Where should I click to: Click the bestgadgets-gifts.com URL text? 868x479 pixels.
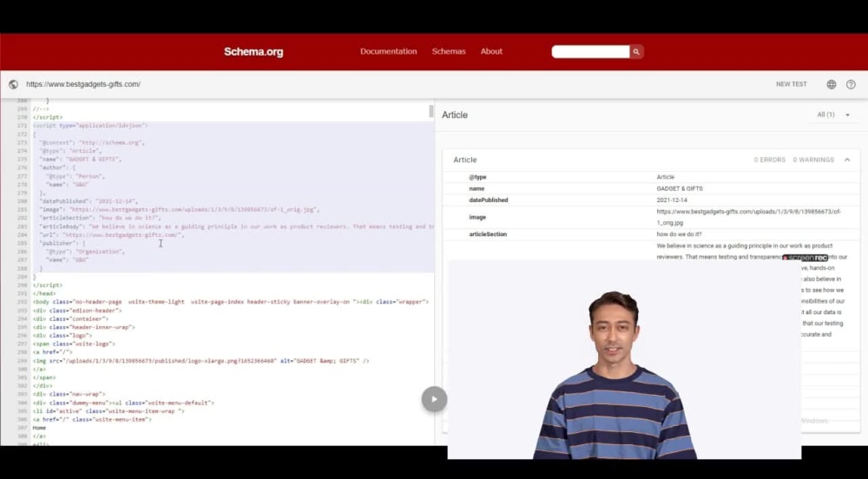pyautogui.click(x=83, y=84)
